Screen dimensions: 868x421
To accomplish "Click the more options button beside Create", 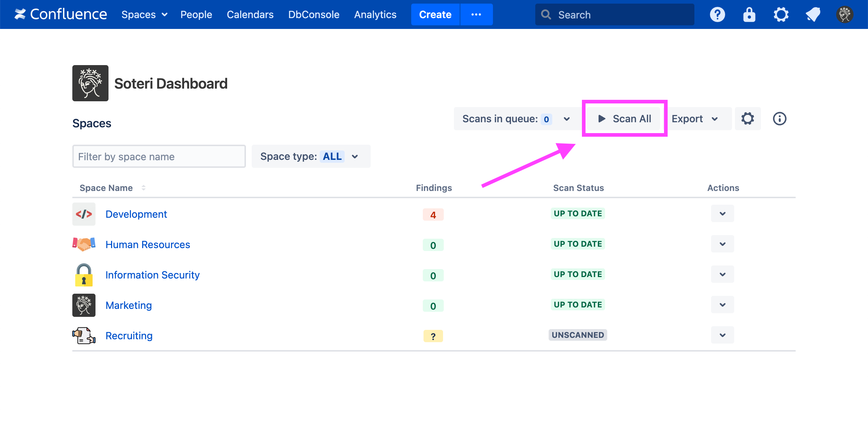I will click(476, 14).
